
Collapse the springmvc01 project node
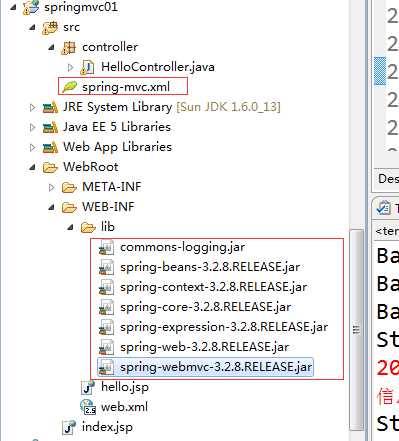tap(13, 7)
